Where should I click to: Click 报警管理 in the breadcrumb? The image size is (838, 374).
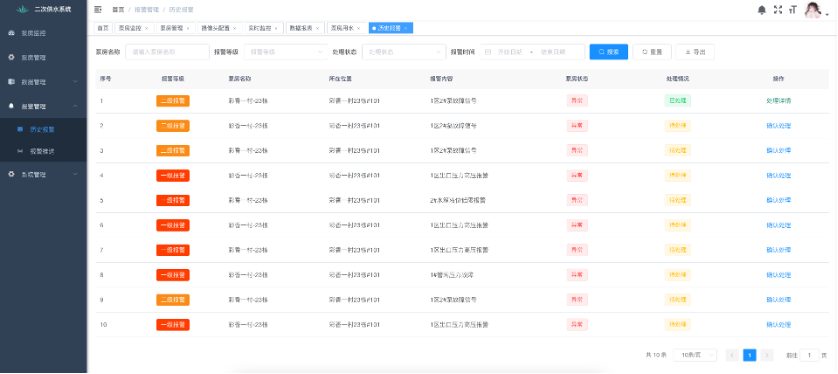pos(146,10)
